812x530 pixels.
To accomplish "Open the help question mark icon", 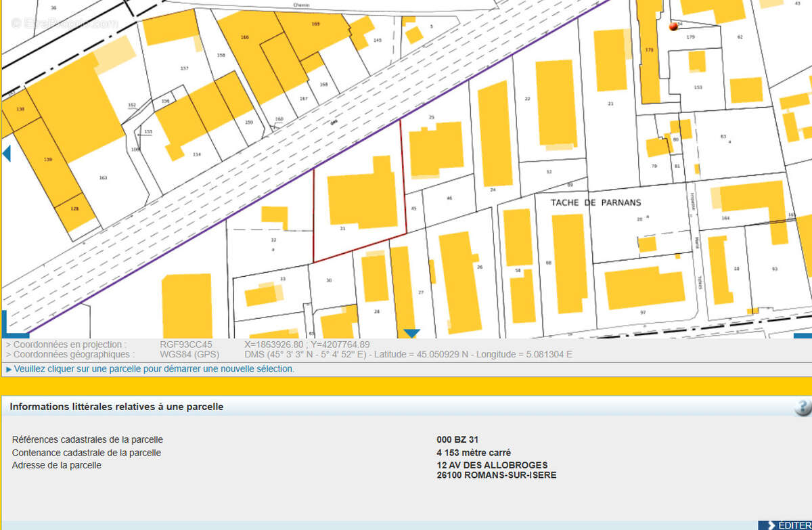I will click(803, 407).
